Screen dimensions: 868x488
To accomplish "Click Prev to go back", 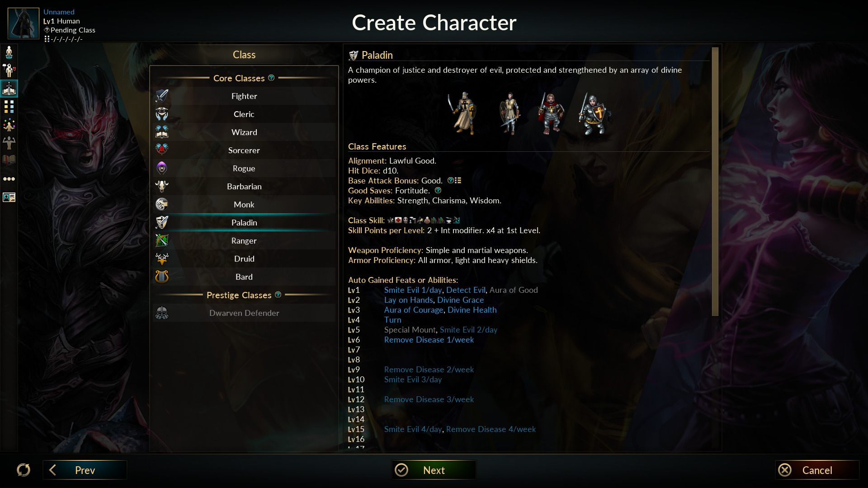I will (x=84, y=470).
